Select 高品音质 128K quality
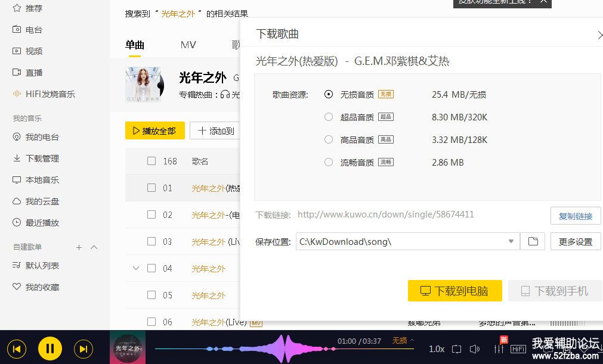Viewport: 603px width, 364px height. (x=329, y=139)
